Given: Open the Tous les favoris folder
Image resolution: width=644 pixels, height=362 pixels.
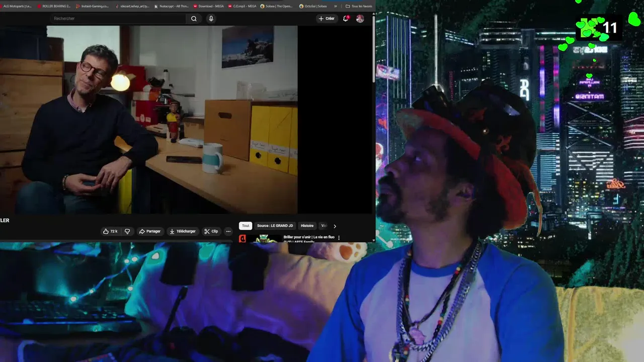Looking at the screenshot, I should [x=359, y=6].
